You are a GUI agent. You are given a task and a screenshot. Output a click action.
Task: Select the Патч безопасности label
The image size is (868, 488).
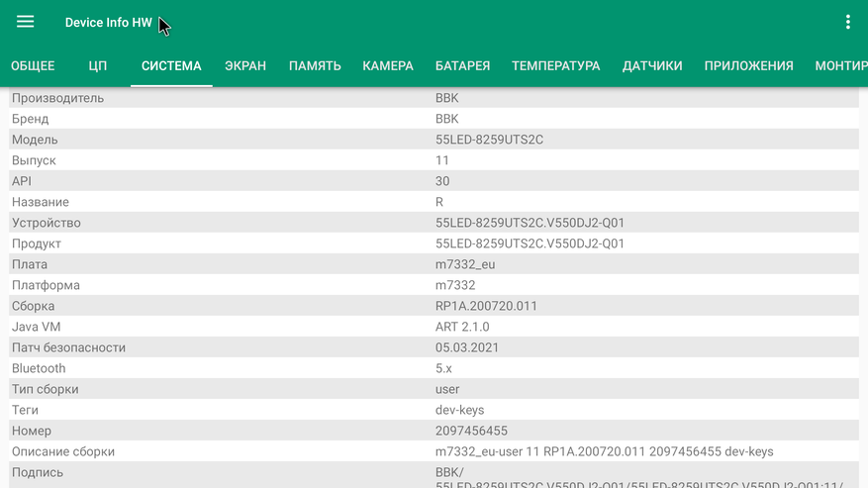point(68,347)
